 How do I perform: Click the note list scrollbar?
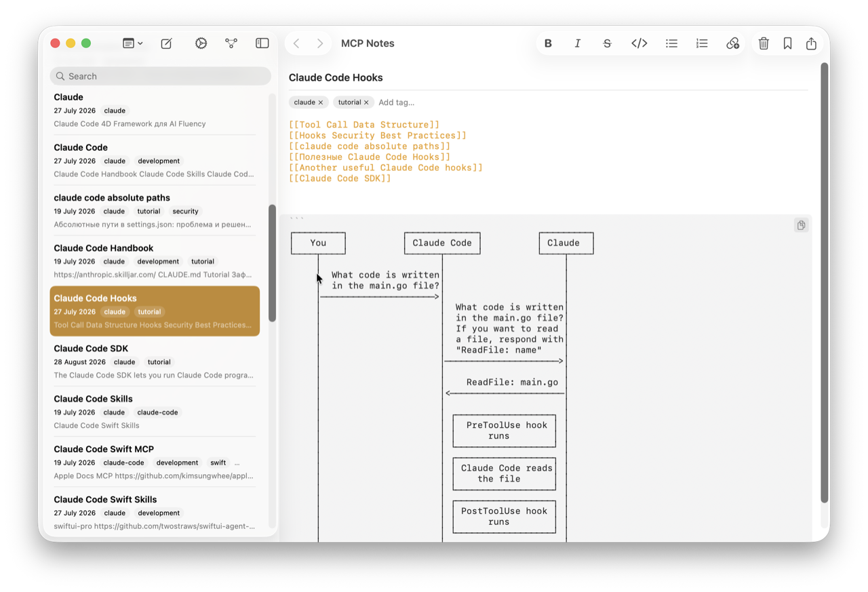point(272,263)
